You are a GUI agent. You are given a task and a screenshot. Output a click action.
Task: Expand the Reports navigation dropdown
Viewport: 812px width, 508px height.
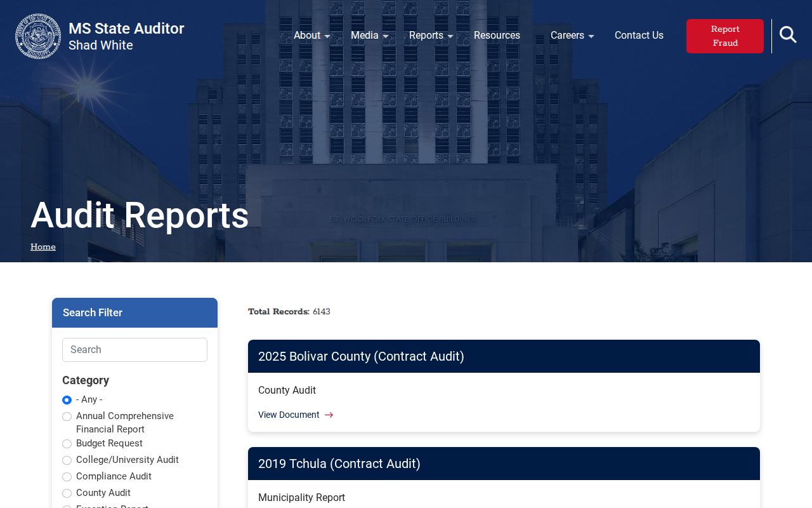(x=431, y=36)
